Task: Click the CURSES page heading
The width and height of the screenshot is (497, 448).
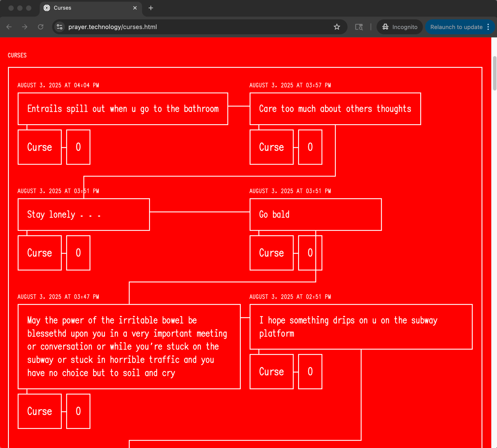Action: (x=17, y=55)
